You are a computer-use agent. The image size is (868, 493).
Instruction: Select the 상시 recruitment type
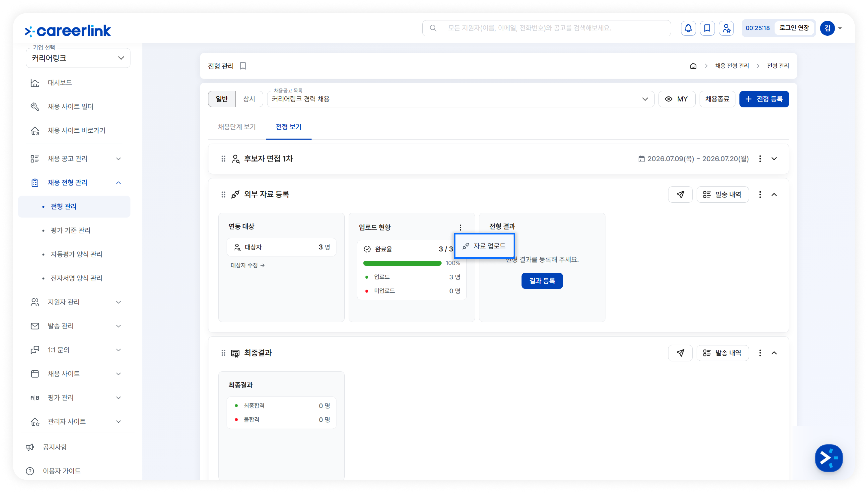click(x=249, y=99)
